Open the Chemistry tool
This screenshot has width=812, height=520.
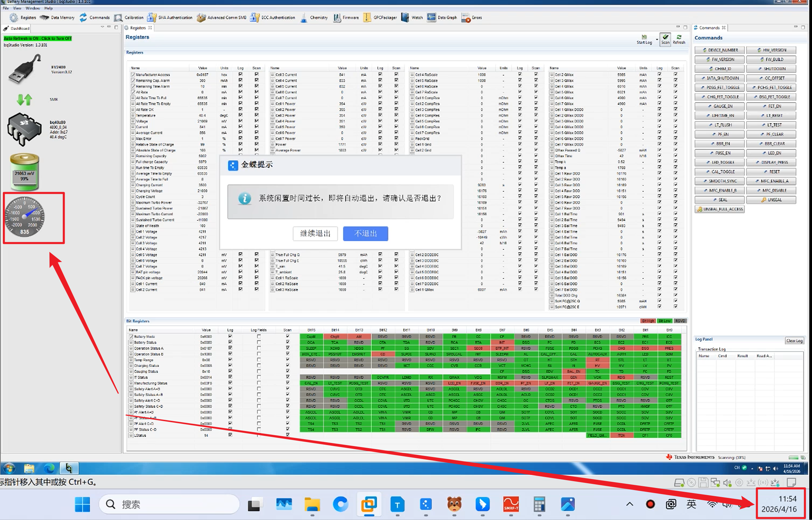coord(314,17)
